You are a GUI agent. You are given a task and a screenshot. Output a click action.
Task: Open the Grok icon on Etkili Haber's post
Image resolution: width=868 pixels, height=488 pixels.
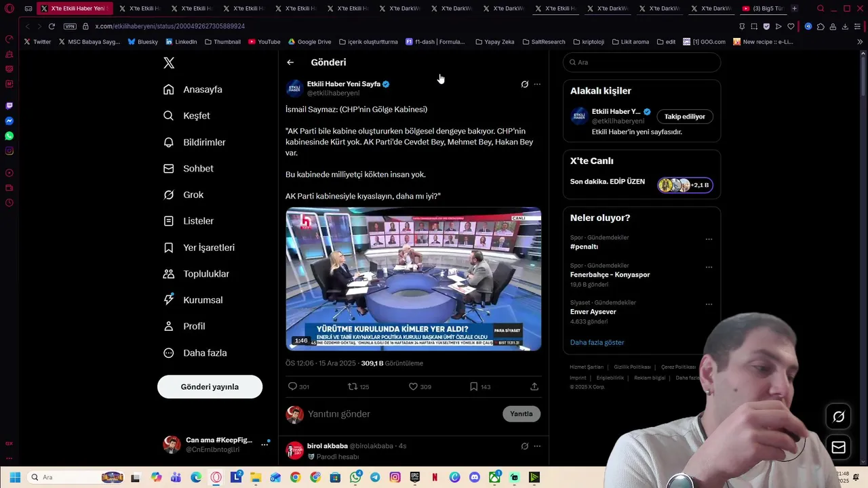(x=524, y=85)
